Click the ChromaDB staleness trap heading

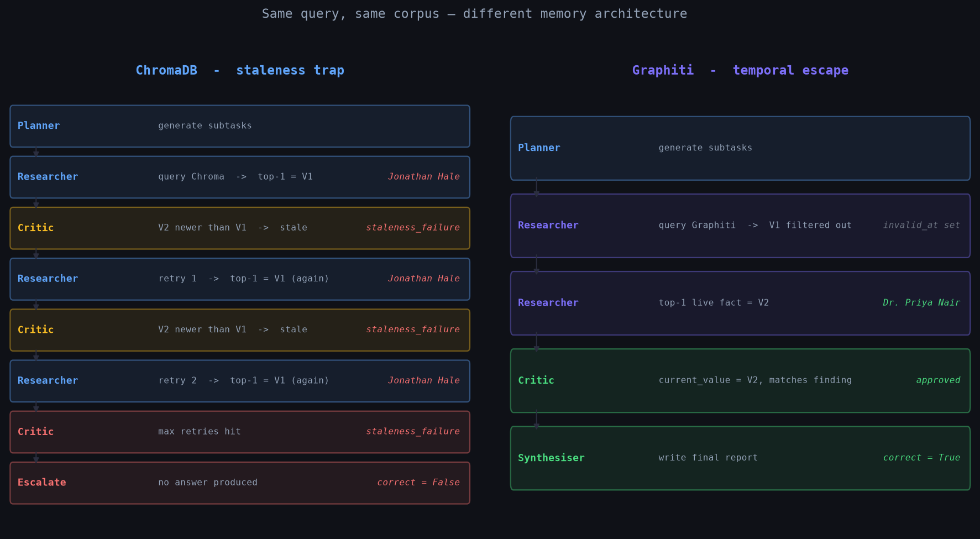pos(240,70)
